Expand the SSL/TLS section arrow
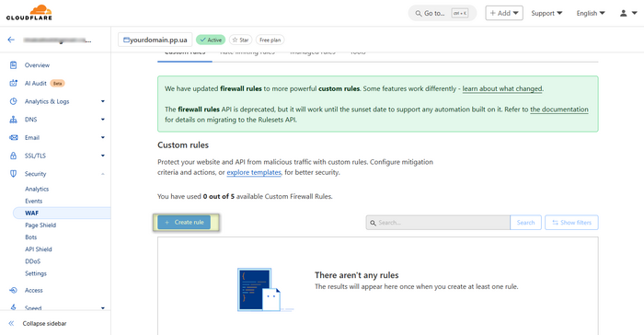The width and height of the screenshot is (644, 335). click(x=103, y=156)
